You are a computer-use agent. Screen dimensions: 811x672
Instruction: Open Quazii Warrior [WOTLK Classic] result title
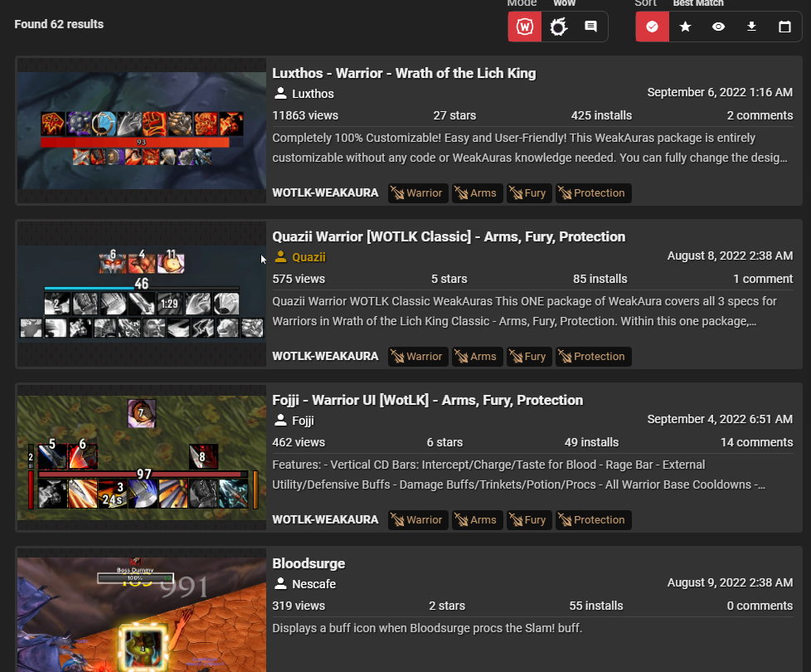[x=449, y=237]
